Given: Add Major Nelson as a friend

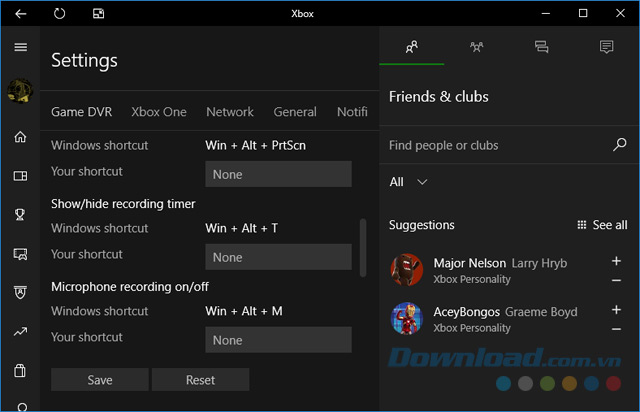Looking at the screenshot, I should point(616,262).
